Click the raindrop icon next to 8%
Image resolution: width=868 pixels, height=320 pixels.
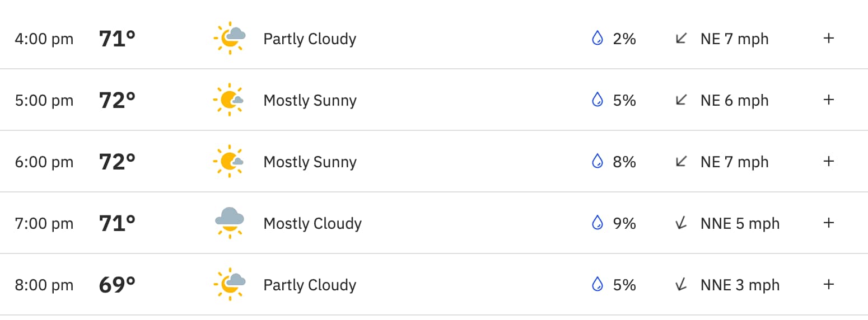point(598,162)
